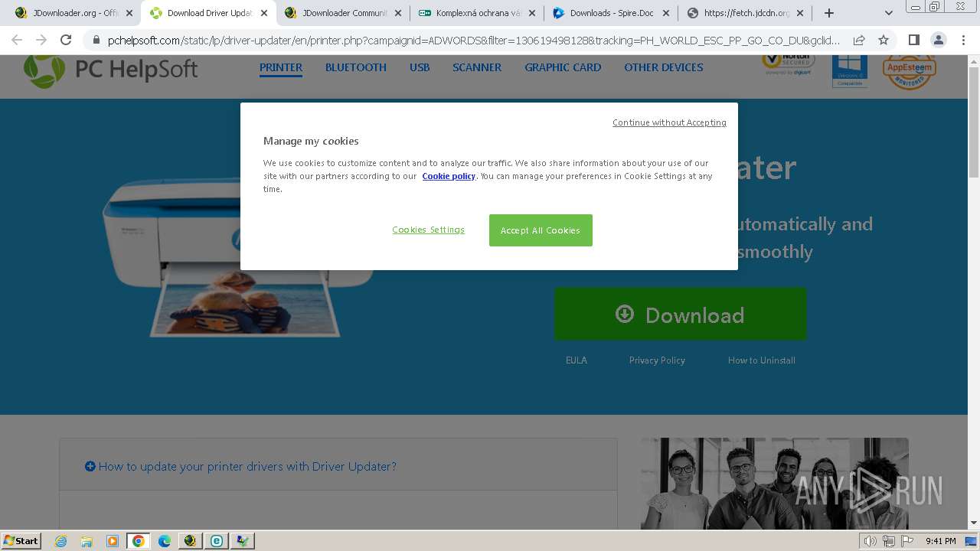Open the teal 'e' app on the taskbar
The image size is (980, 551).
217,541
